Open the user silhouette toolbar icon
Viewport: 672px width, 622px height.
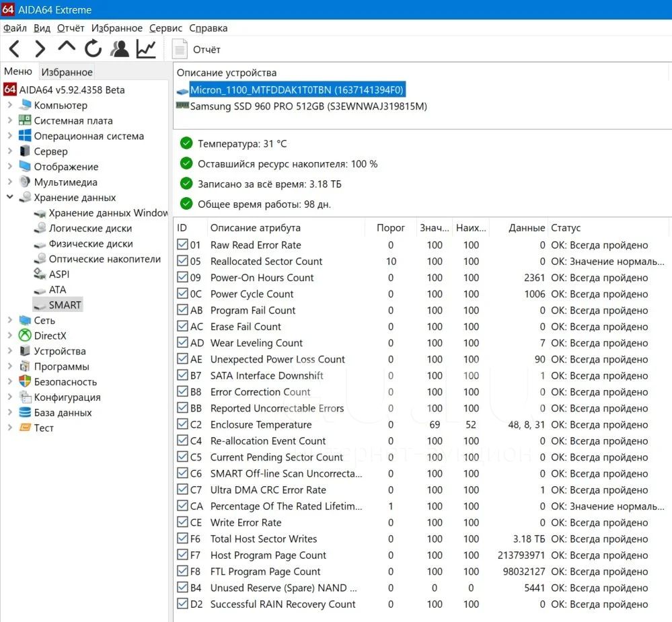tap(120, 49)
